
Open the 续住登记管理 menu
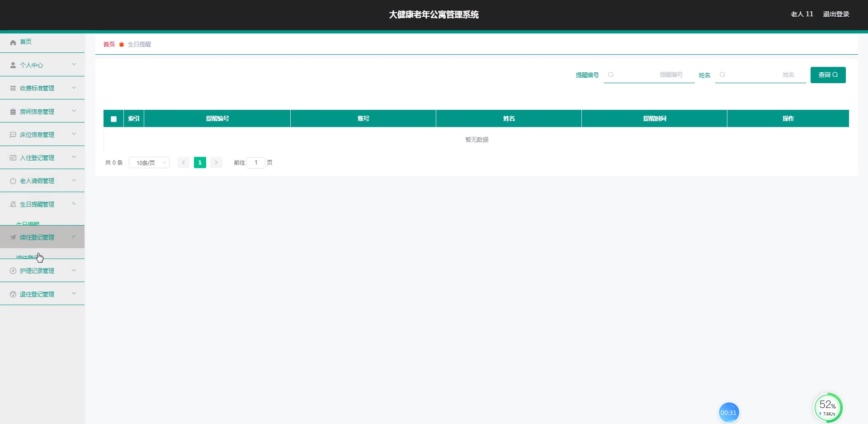pos(42,237)
